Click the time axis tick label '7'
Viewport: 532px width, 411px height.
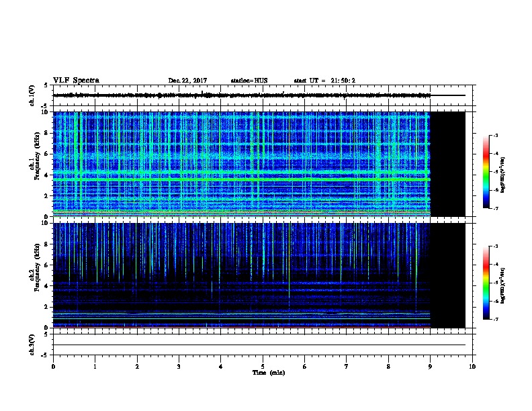(347, 367)
